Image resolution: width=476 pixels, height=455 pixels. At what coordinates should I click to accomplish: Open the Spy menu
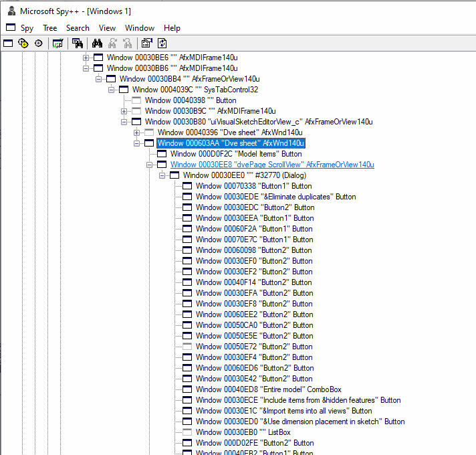click(27, 28)
